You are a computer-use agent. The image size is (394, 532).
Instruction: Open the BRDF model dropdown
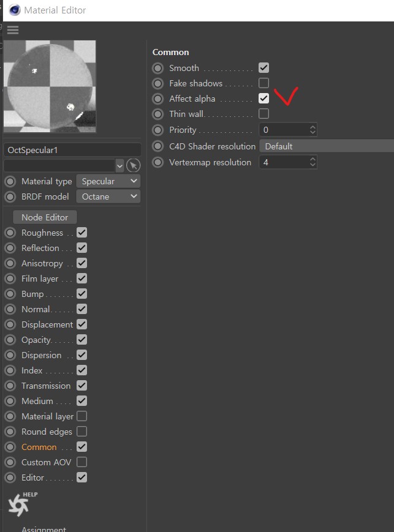pyautogui.click(x=108, y=197)
